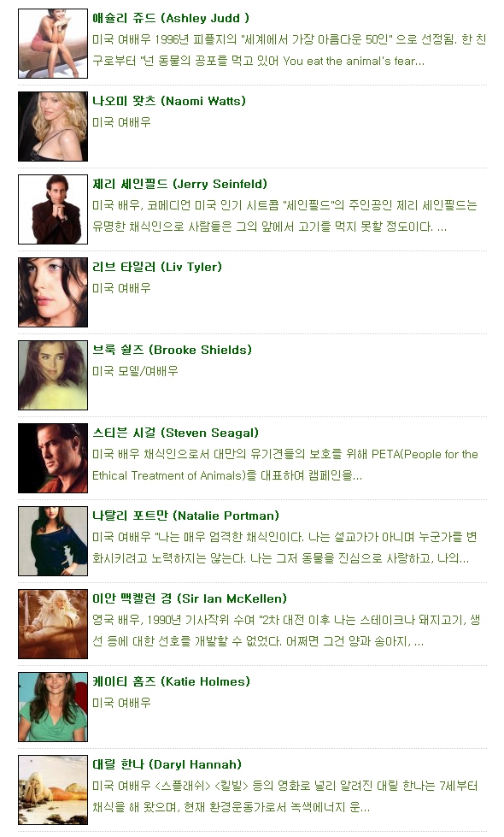Select the Naomi Watts thumbnail image
This screenshot has height=837, width=504.
(x=53, y=127)
